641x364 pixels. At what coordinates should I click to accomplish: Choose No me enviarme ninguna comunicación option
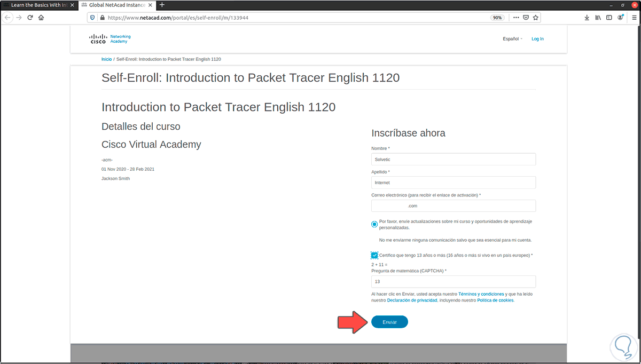(x=455, y=240)
